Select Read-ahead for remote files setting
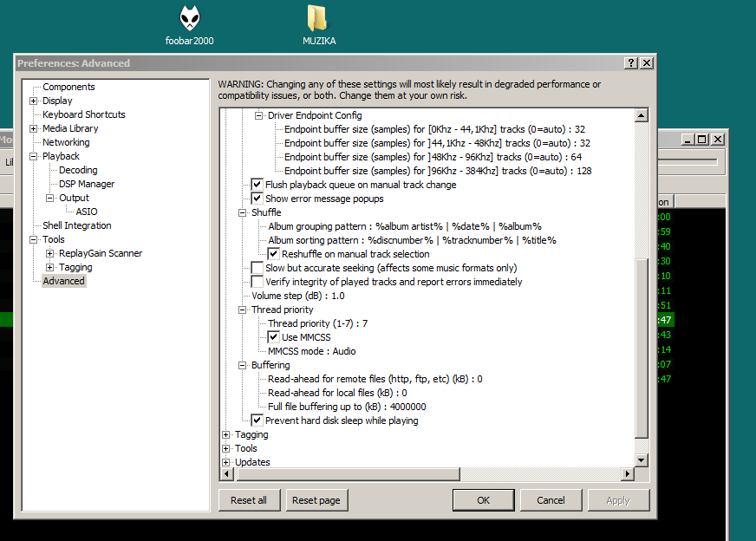Image resolution: width=756 pixels, height=541 pixels. tap(375, 379)
